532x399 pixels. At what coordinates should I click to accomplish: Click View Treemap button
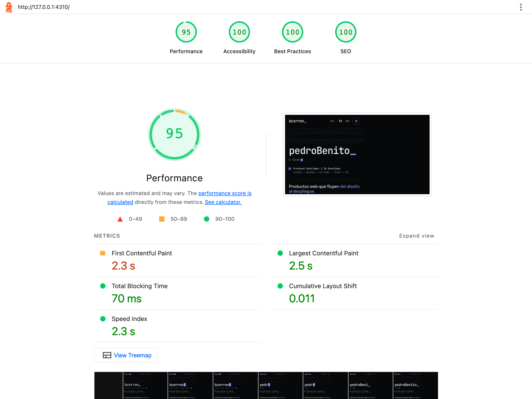tap(125, 355)
